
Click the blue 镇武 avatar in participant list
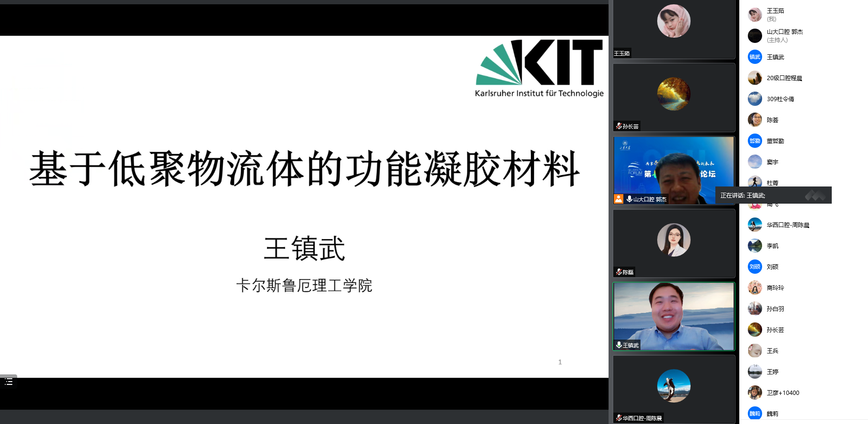pos(754,57)
